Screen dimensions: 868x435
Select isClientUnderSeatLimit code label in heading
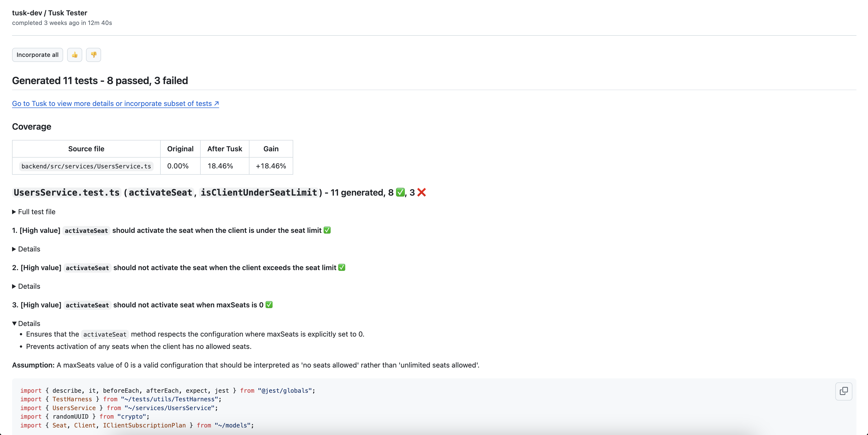pos(259,192)
